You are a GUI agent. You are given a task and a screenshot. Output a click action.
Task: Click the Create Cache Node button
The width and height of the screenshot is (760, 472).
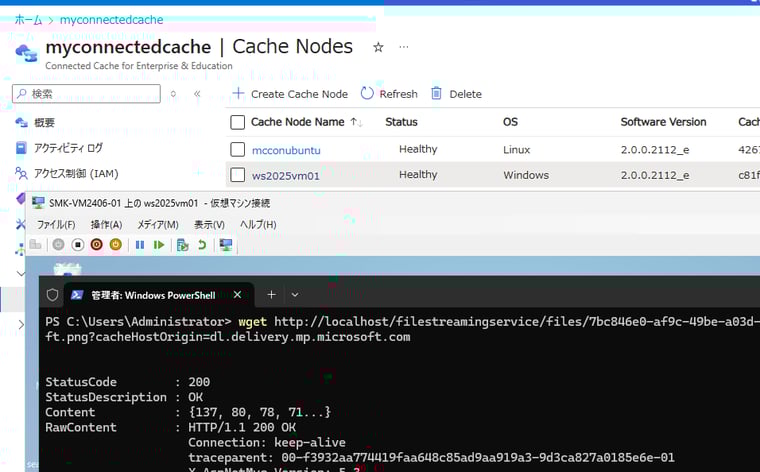(290, 94)
